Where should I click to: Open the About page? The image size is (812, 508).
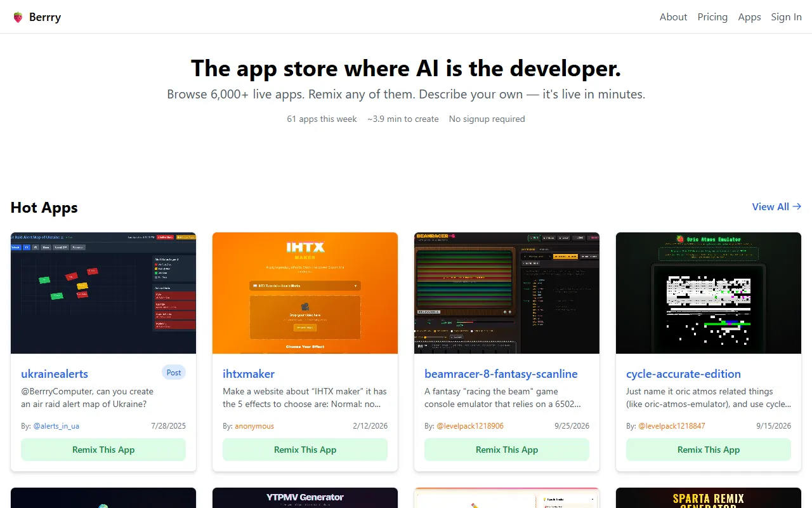tap(673, 17)
